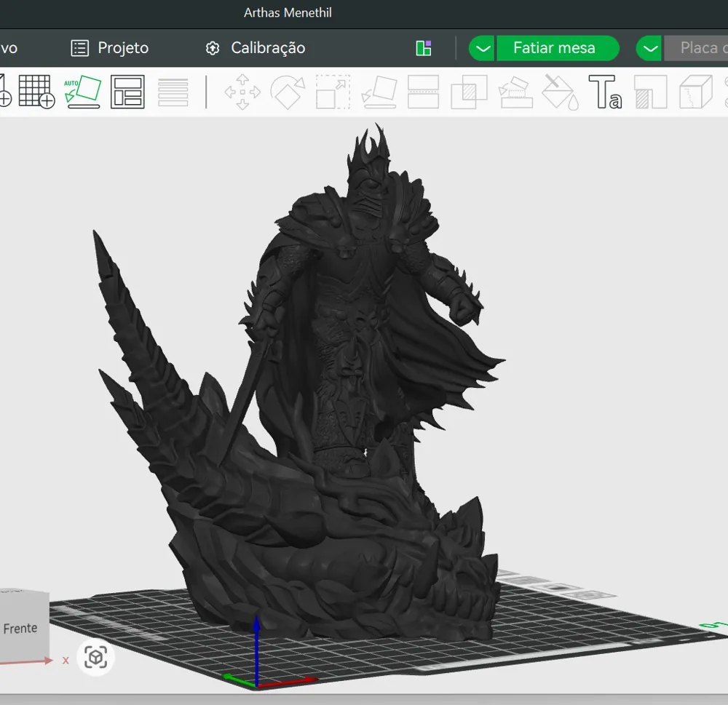Click the auto orient icon

tap(83, 92)
